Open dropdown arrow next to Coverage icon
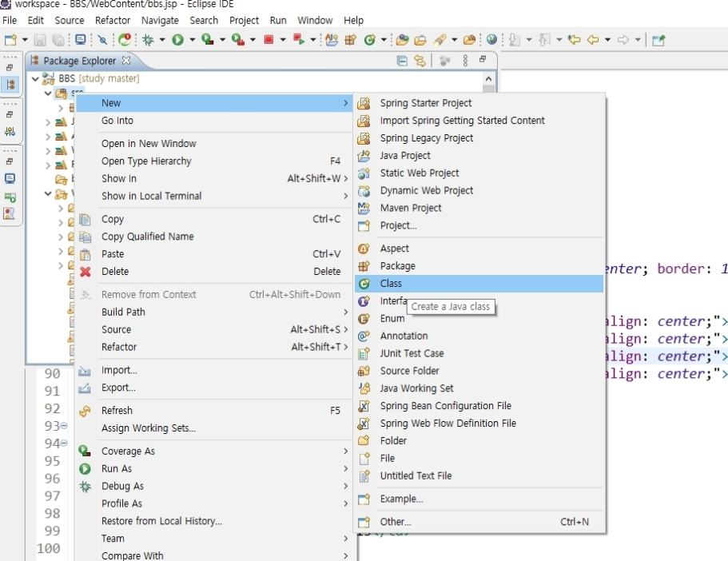Screen dimensions: 728x561 tap(222, 40)
